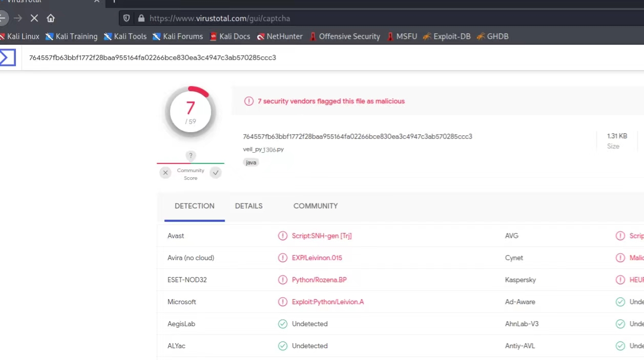Stop page loading with X button
The image size is (644, 360).
click(x=34, y=18)
